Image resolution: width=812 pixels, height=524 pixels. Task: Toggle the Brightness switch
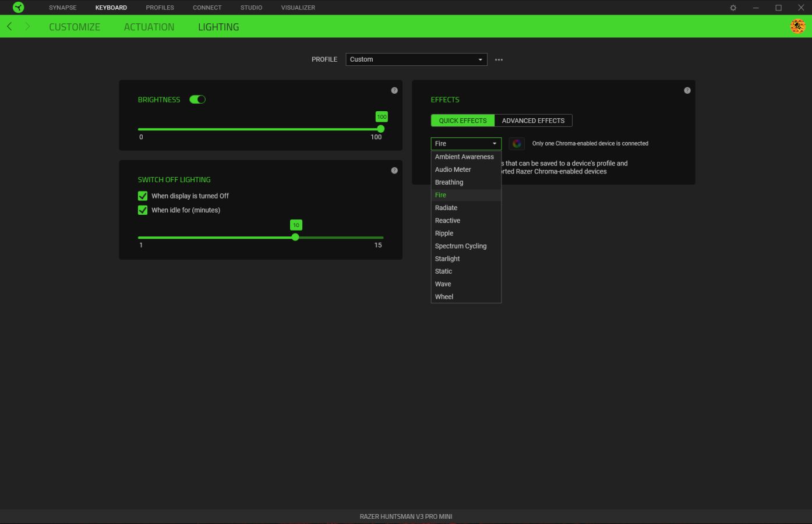(197, 100)
